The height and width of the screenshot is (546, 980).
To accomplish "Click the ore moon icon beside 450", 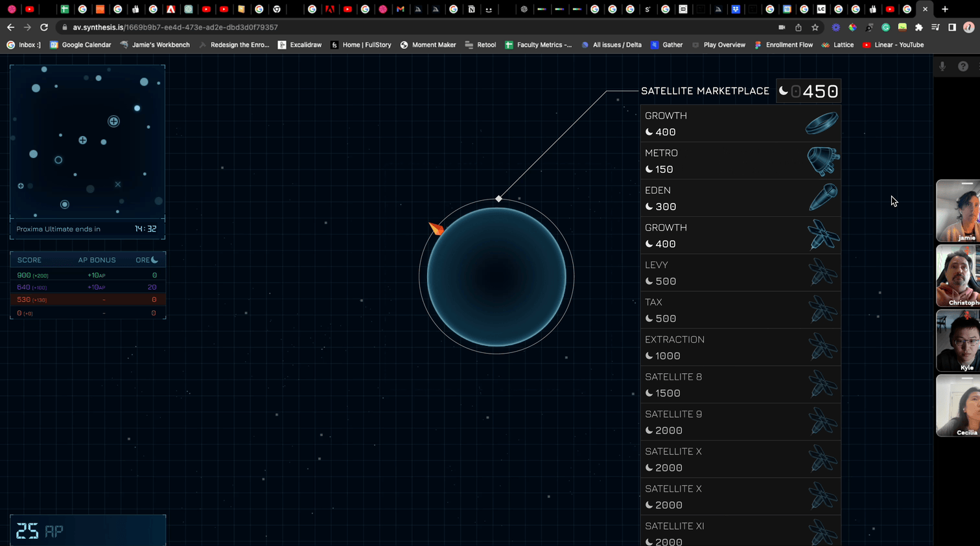I will [784, 91].
